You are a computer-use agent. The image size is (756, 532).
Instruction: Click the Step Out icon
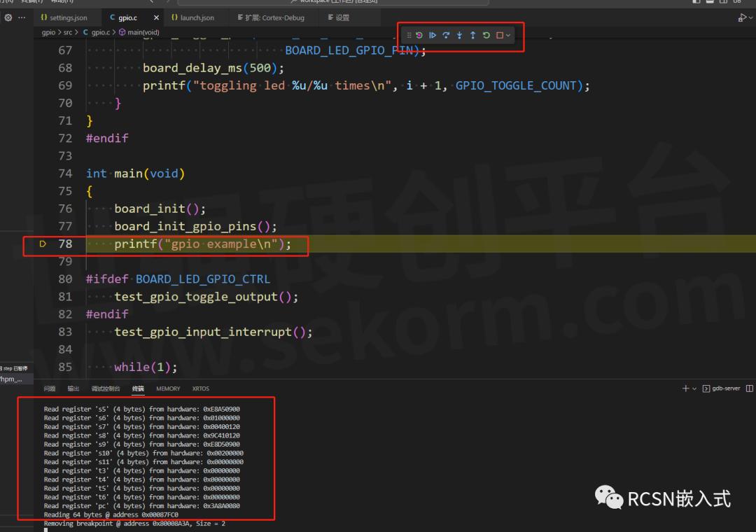pos(473,35)
